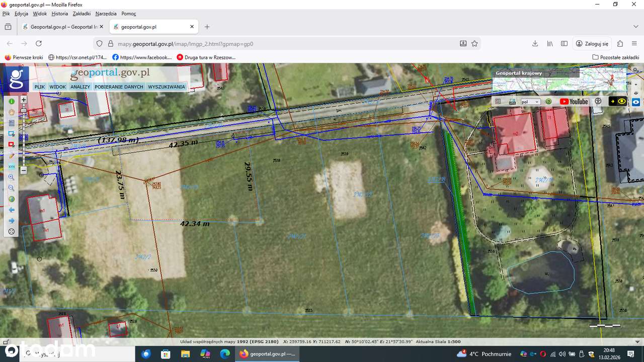
Task: Select the pan hand tool
Action: 12,112
